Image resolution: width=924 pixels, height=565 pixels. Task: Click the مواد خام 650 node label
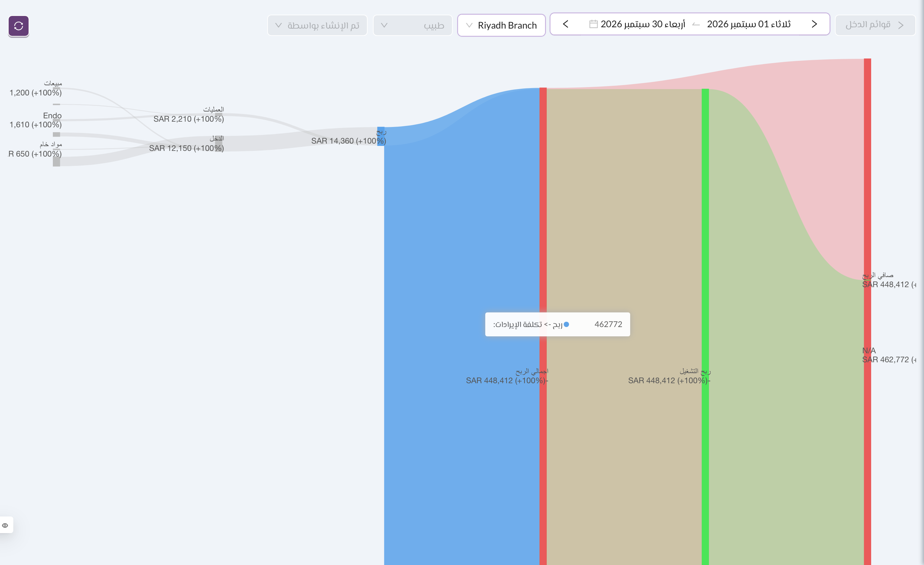(x=35, y=149)
